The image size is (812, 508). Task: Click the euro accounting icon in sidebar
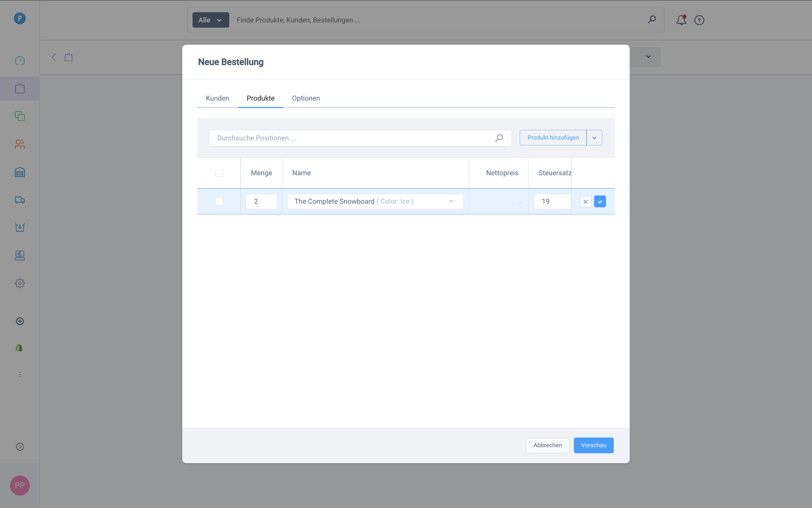(20, 255)
